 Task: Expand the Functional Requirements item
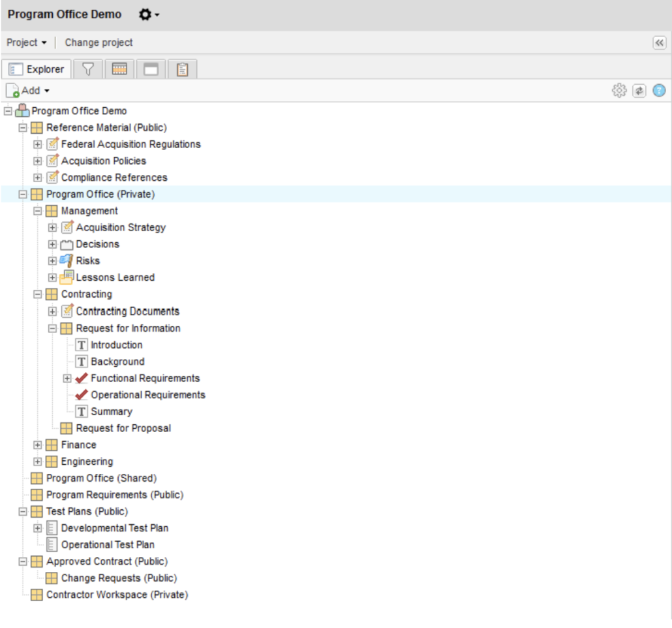pos(66,378)
